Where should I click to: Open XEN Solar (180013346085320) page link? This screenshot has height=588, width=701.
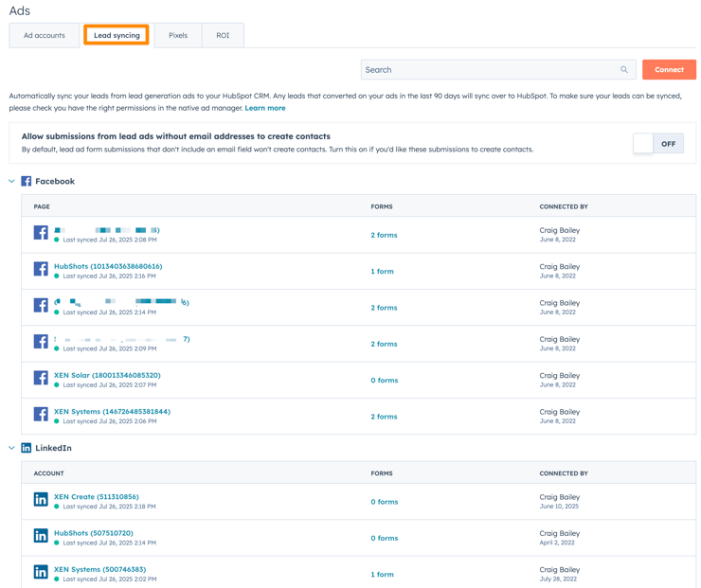(107, 375)
